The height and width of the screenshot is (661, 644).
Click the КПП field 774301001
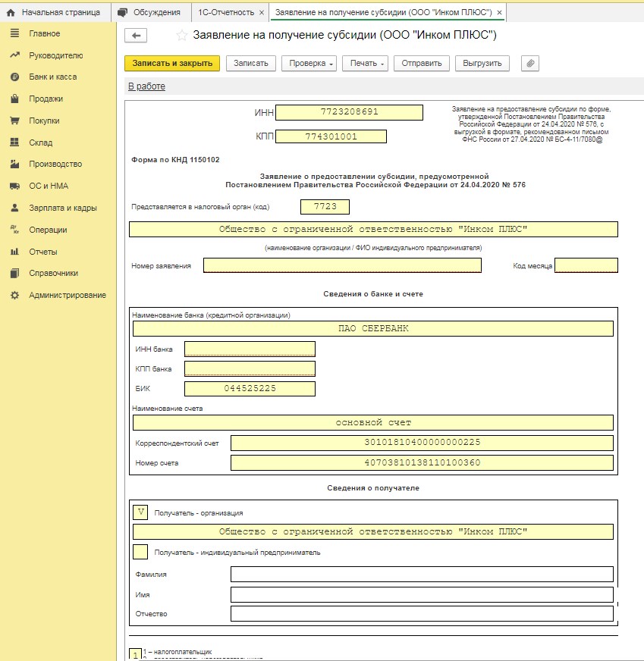[x=331, y=136]
